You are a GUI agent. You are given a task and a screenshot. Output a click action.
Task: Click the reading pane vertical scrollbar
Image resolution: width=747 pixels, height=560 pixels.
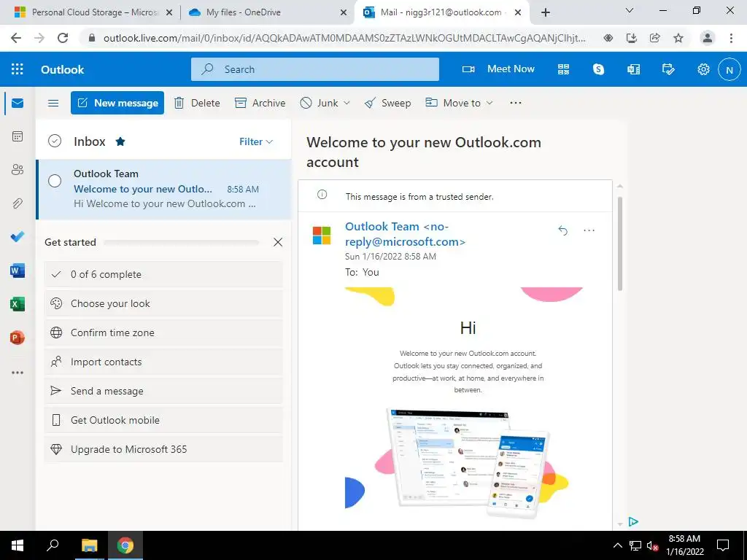(620, 243)
